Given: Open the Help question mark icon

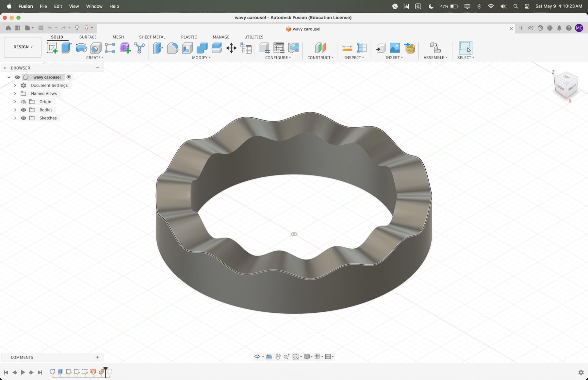Looking at the screenshot, I should click(x=569, y=28).
